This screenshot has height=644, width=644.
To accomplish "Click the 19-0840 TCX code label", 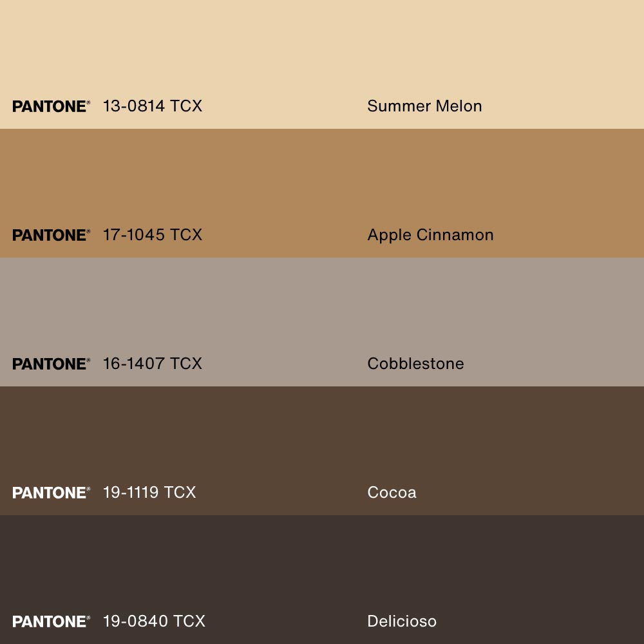I will 154,621.
